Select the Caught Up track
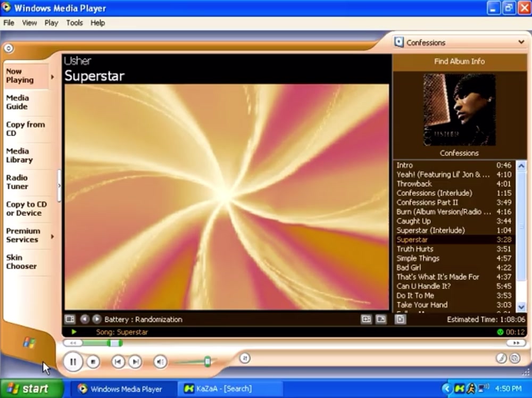This screenshot has width=532, height=398. tap(454, 221)
